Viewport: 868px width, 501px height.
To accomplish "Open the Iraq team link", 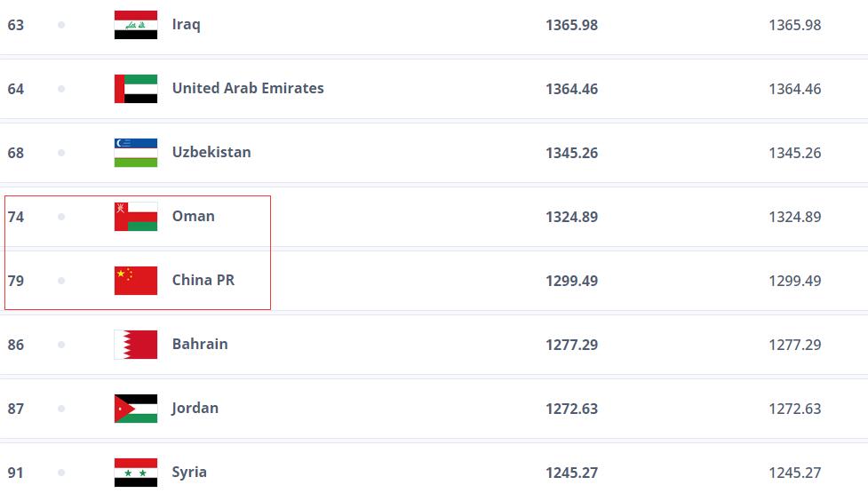I will pos(186,25).
